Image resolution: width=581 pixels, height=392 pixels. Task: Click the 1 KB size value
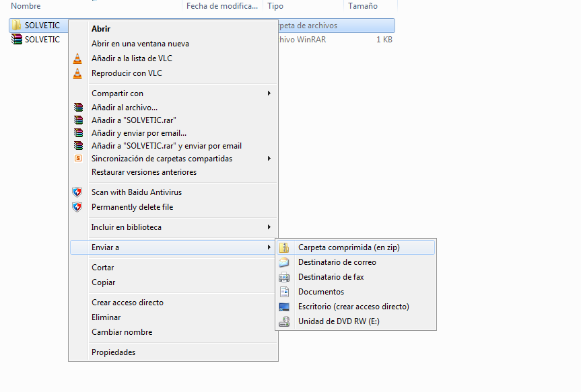pos(384,40)
